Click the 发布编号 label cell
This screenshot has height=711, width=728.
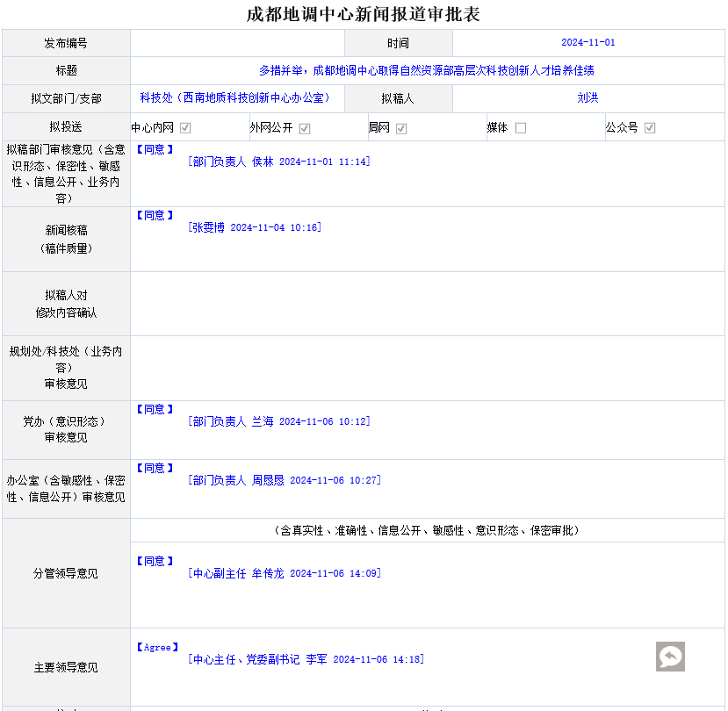point(66,43)
